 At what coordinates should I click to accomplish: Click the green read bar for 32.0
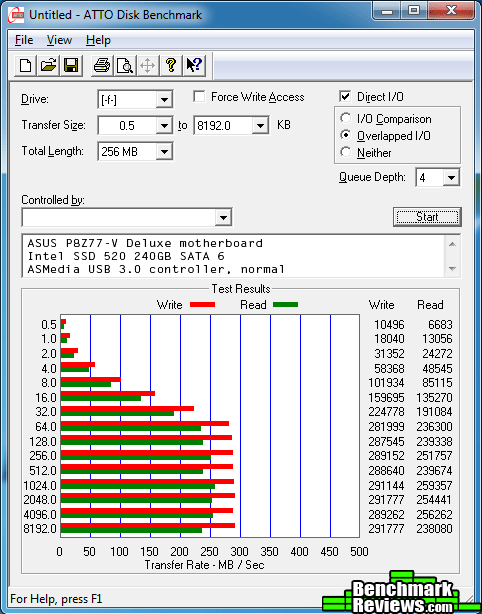[117, 414]
